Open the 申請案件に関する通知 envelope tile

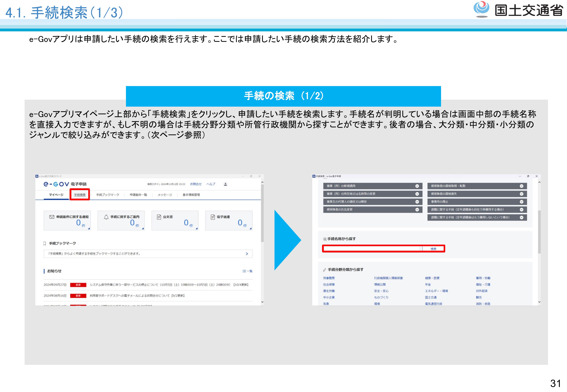click(67, 220)
